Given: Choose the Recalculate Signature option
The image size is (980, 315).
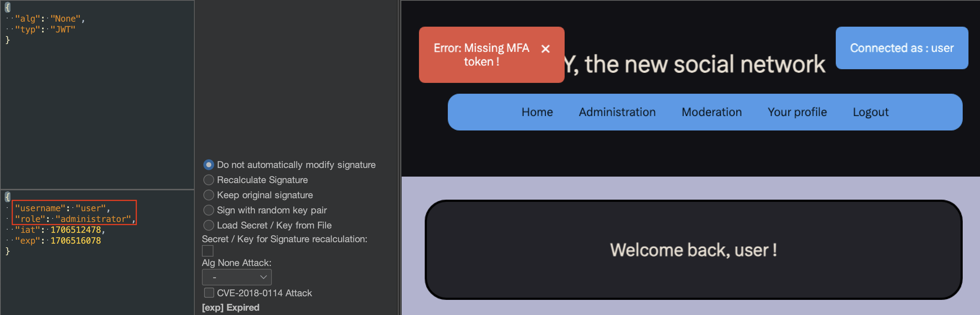Looking at the screenshot, I should click(208, 180).
